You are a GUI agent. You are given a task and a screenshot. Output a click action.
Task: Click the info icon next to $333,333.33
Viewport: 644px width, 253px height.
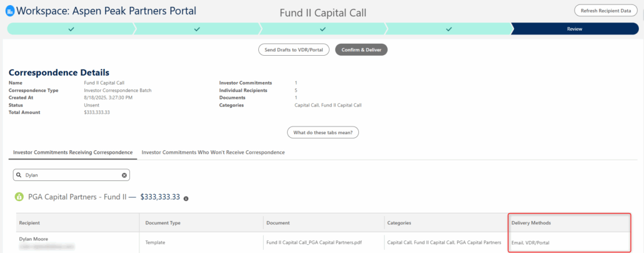point(186,198)
